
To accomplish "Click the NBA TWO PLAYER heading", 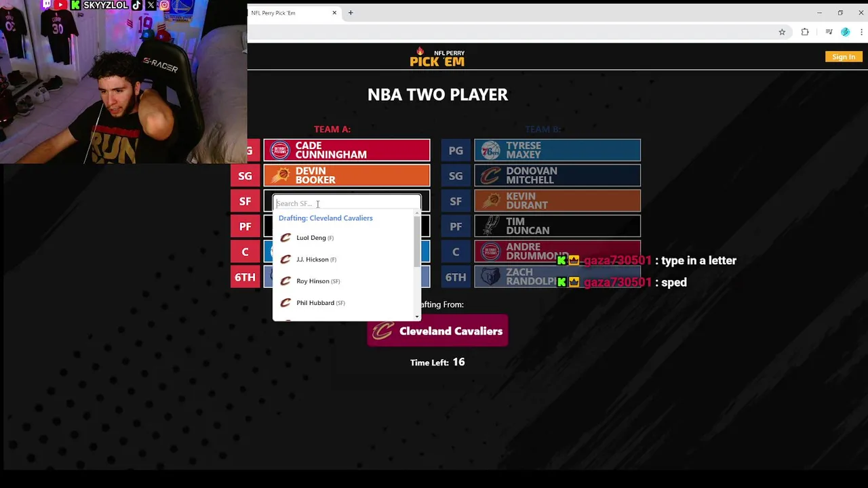I will pos(437,95).
